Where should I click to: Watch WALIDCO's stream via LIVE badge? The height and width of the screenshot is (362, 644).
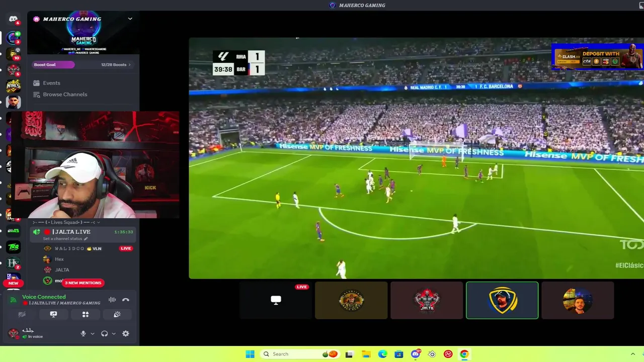coord(126,248)
